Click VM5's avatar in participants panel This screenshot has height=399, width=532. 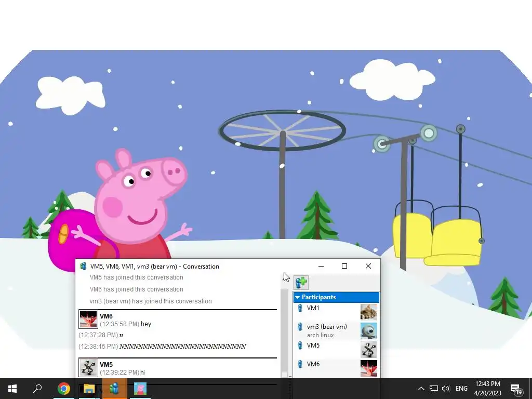(369, 350)
